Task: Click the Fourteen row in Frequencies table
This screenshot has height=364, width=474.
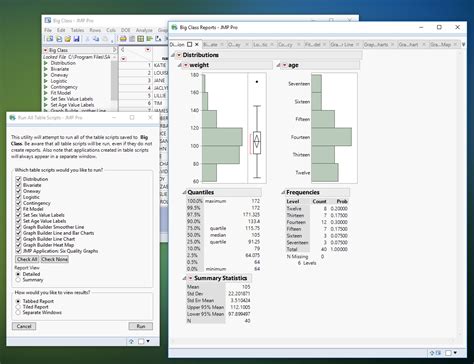Action: 317,222
